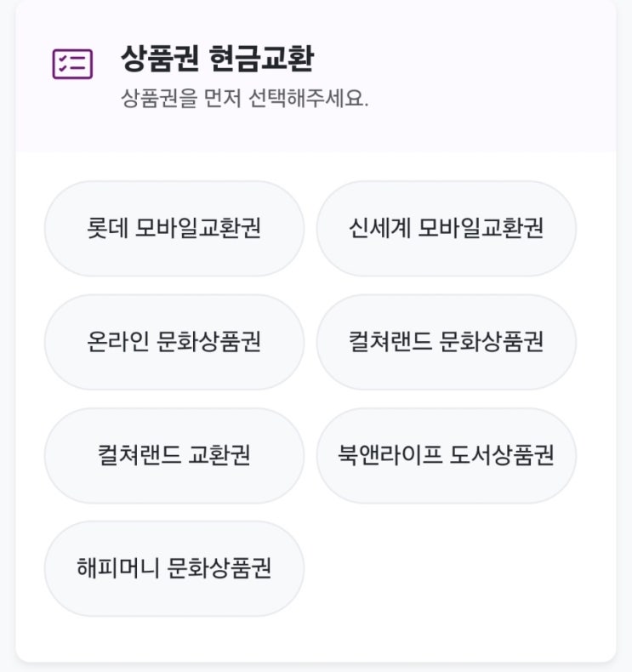
Task: Click the 상품권 현금교환 heading
Action: (x=217, y=59)
